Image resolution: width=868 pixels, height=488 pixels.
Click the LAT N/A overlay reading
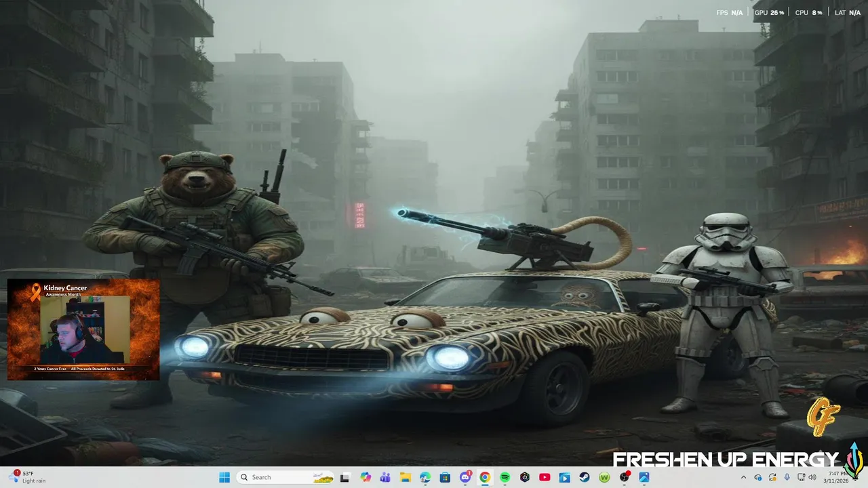pyautogui.click(x=847, y=12)
